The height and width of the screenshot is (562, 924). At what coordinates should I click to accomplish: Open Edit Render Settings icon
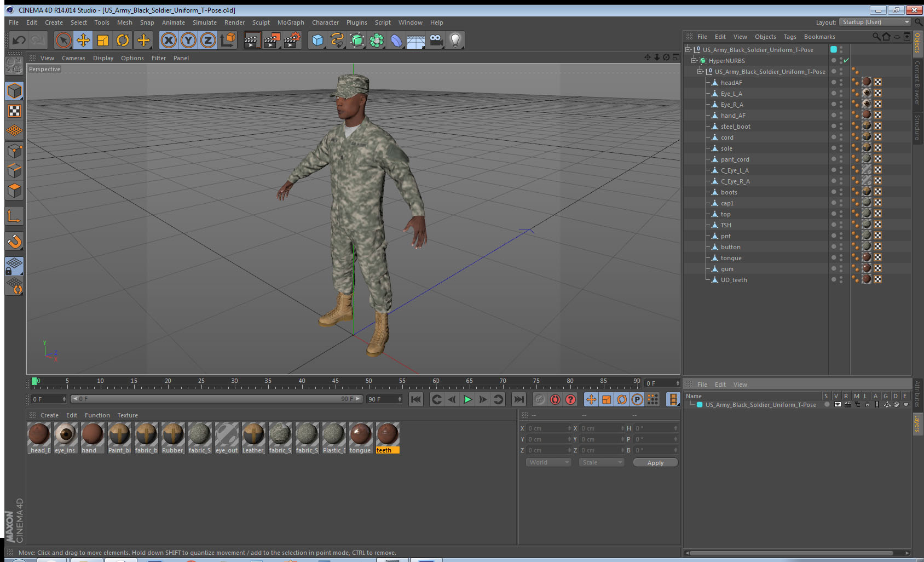coord(292,40)
